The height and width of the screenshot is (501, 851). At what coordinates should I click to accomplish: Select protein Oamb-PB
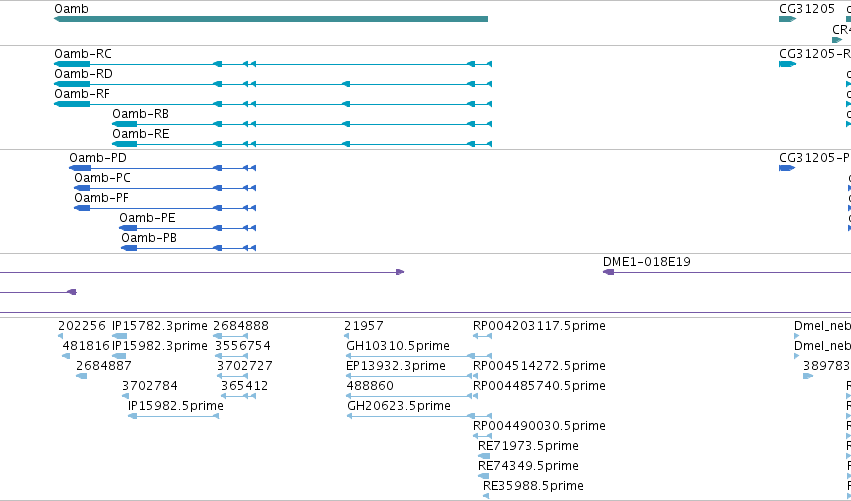click(188, 248)
